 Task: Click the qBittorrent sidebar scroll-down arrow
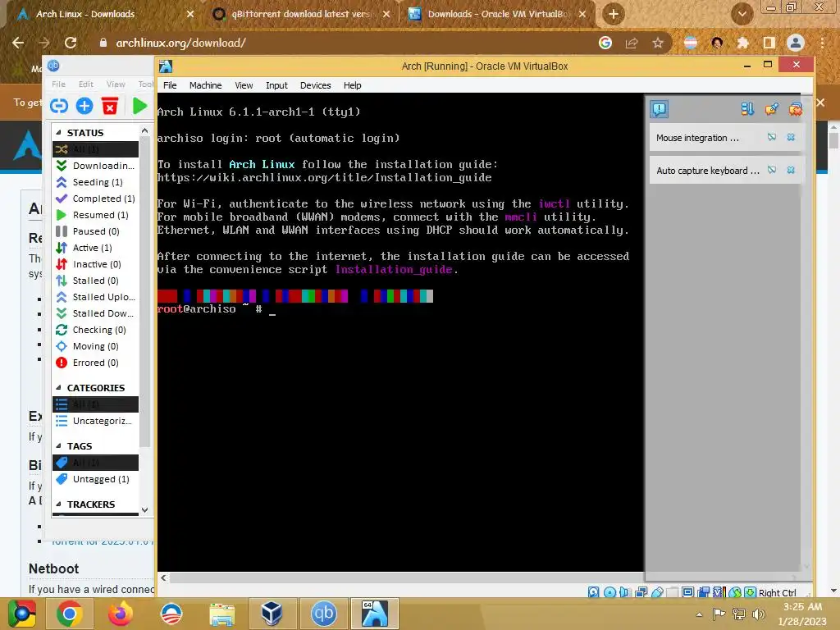(x=144, y=509)
